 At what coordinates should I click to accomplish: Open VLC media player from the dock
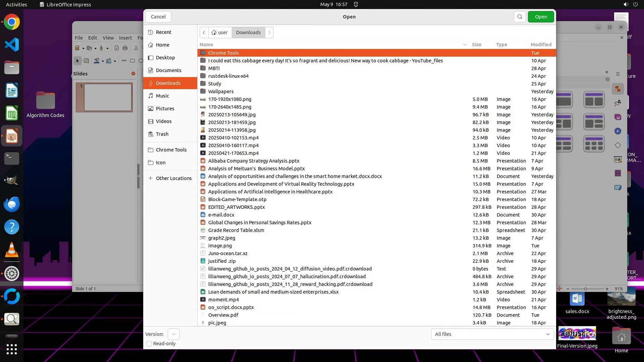12,250
